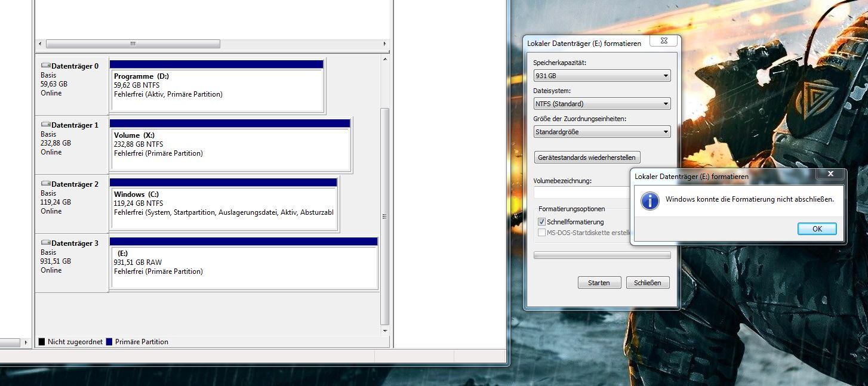Click 'Fehlerfrei (Aktiv, Primäre Partition)' text
Screen dimensions: 868x386
[168, 94]
